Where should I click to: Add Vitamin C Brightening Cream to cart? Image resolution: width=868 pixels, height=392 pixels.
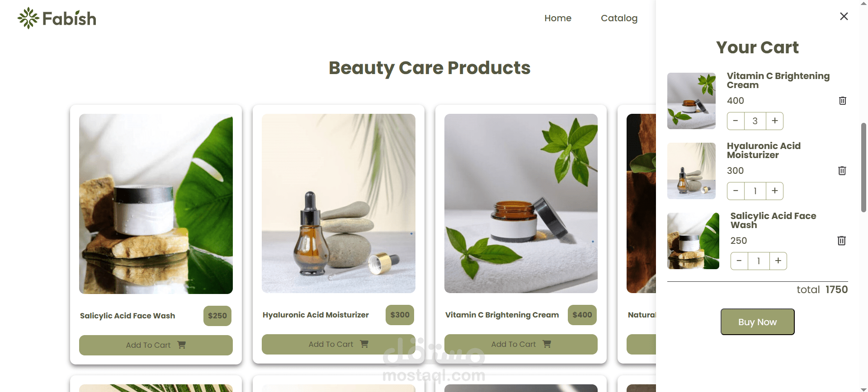(x=521, y=344)
